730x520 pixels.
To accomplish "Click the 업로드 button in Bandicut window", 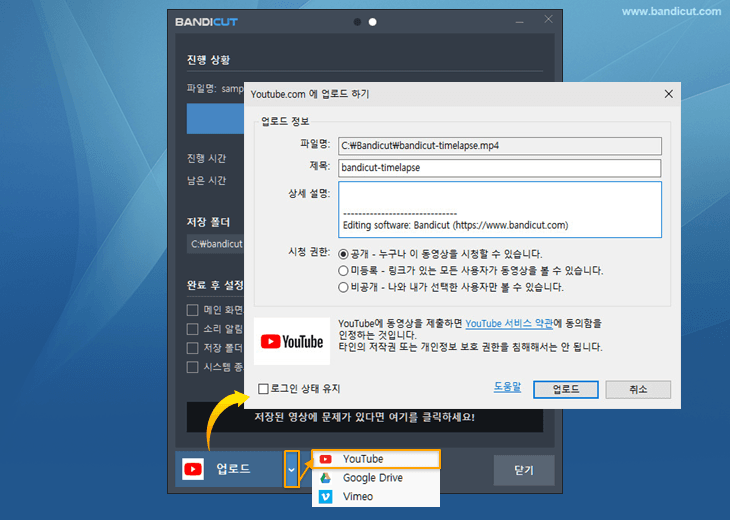I will (230, 469).
